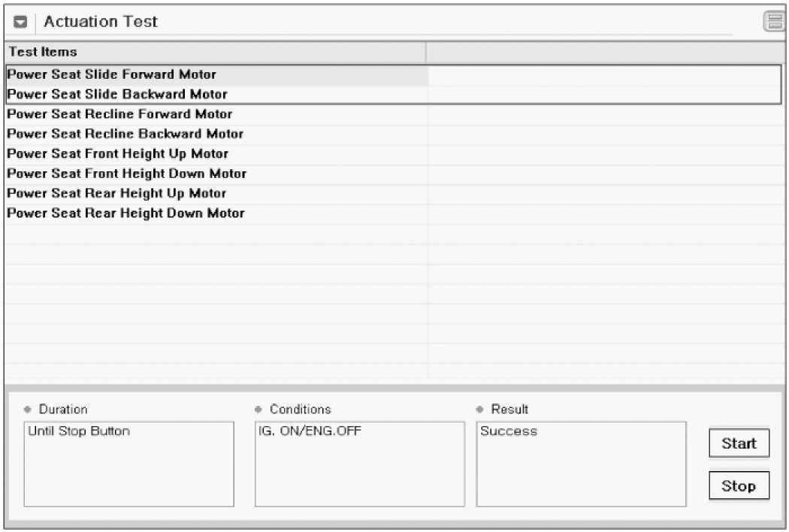Open the panel options icon at top right
Screen dimensions: 789x532
(x=772, y=23)
